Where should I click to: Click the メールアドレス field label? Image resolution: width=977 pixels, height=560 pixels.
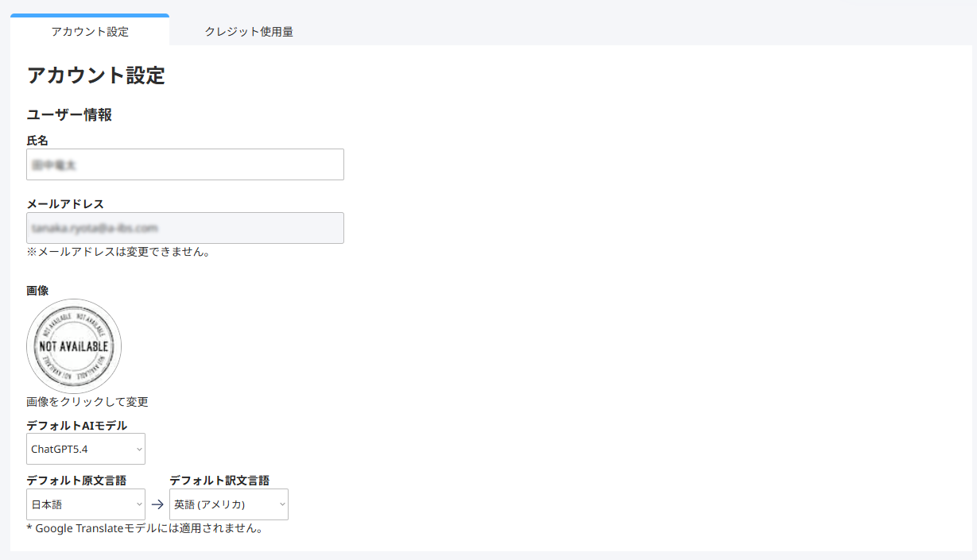point(65,204)
